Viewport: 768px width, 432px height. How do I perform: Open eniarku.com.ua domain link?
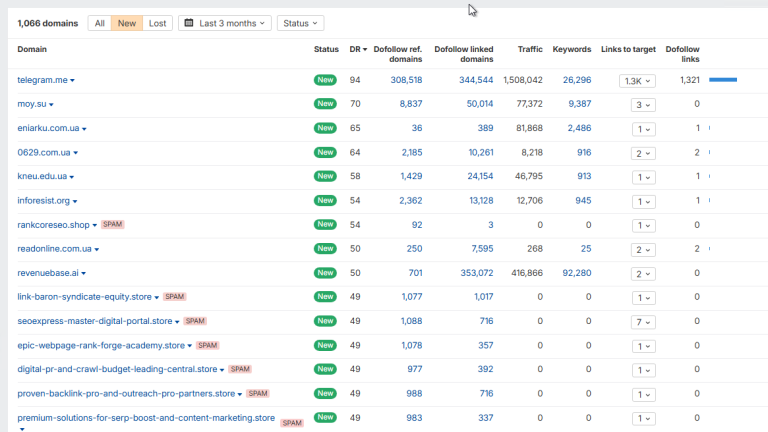(x=48, y=128)
